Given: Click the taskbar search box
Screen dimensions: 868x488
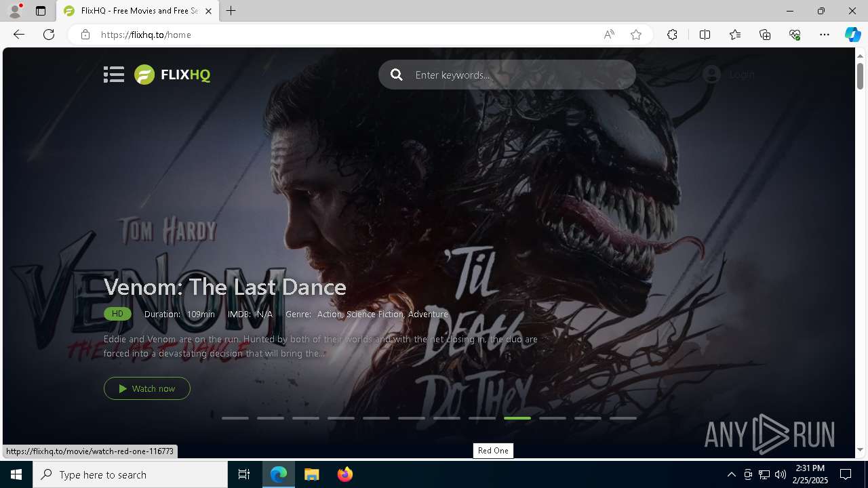Looking at the screenshot, I should click(x=130, y=474).
